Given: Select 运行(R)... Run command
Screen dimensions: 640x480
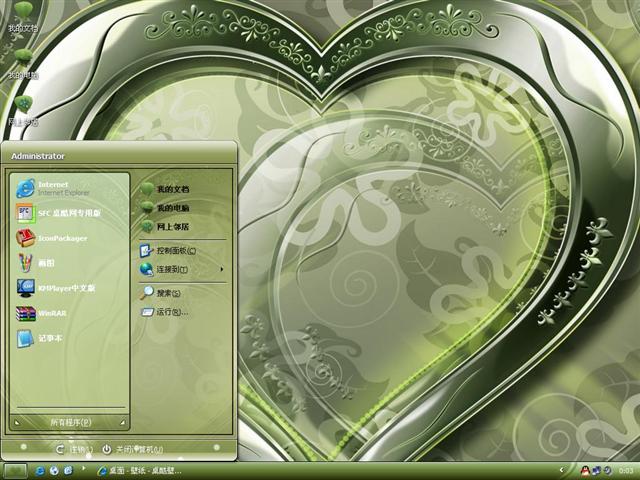Looking at the screenshot, I should [170, 312].
